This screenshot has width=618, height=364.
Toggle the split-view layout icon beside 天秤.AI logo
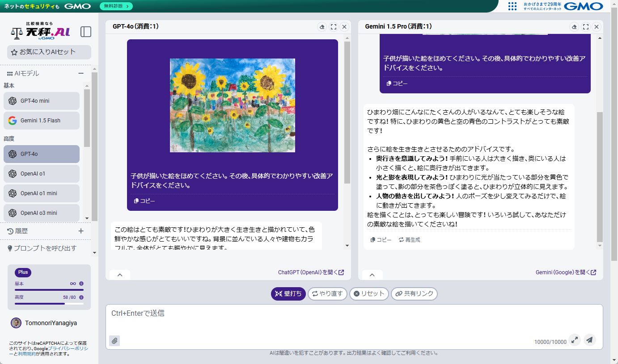point(85,32)
